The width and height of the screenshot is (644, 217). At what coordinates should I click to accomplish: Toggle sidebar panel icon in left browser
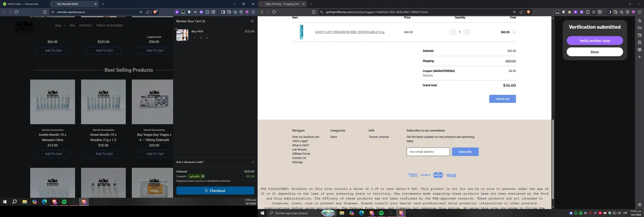(223, 12)
